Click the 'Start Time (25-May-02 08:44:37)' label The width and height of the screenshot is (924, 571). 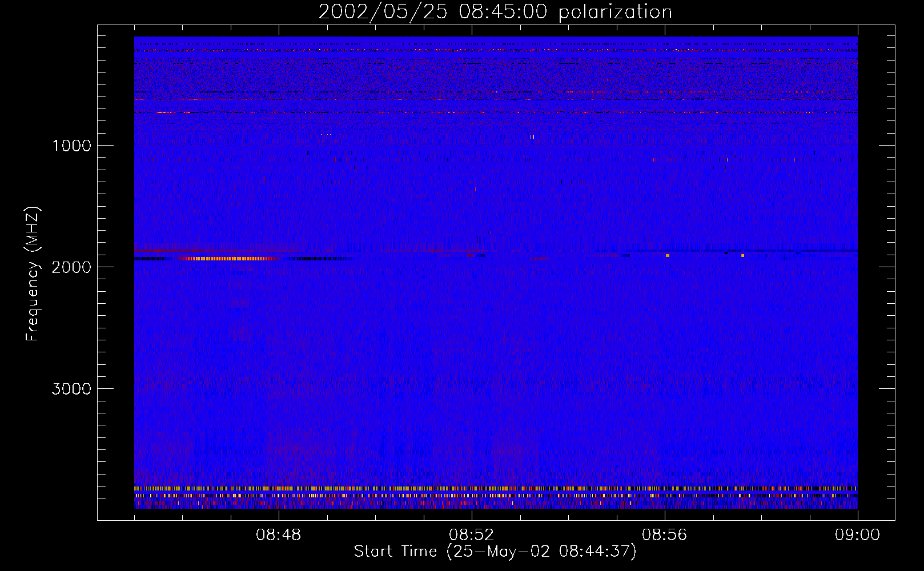[495, 552]
